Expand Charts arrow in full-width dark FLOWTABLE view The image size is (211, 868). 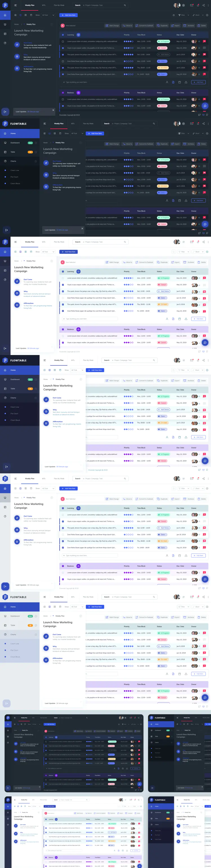point(36,161)
